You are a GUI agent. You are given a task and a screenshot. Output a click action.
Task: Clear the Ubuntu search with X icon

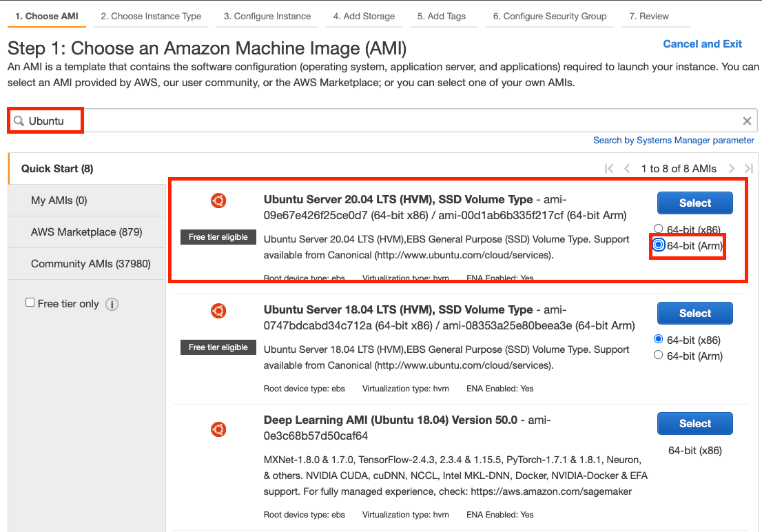tap(747, 121)
